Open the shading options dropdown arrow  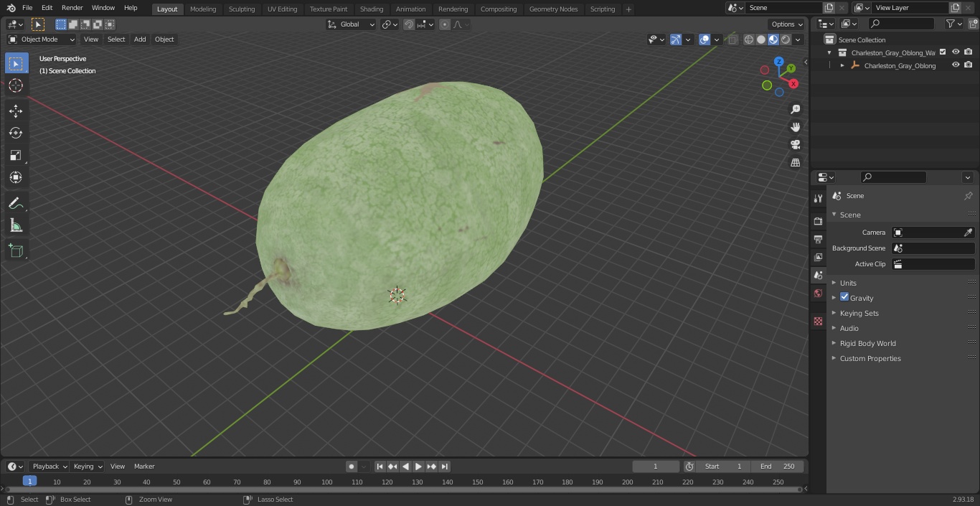(x=798, y=39)
